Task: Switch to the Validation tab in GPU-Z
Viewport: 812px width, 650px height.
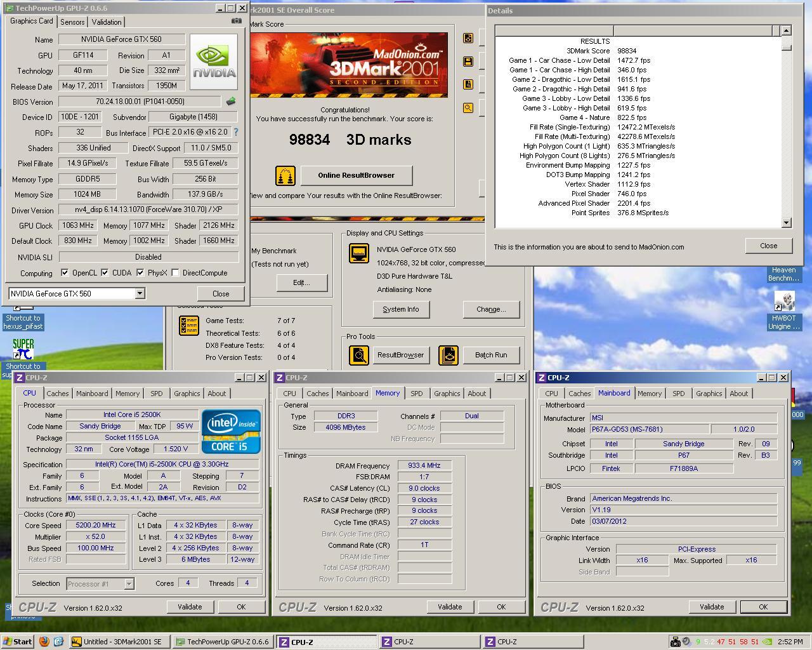Action: (x=107, y=22)
